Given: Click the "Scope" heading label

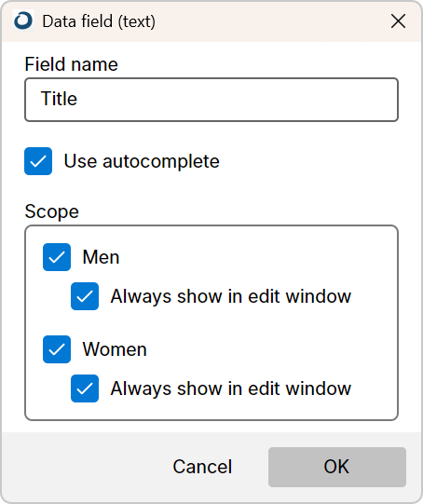Looking at the screenshot, I should pos(52,211).
